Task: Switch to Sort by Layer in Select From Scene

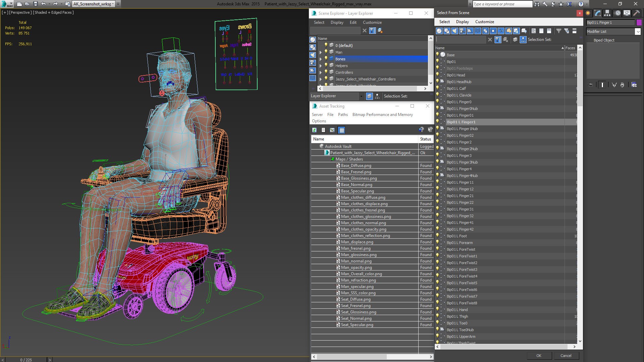Action: coord(516,40)
